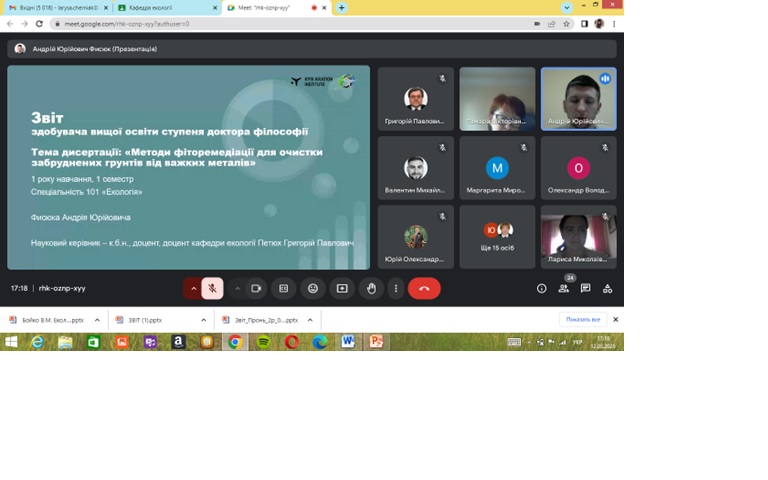Toggle closed captions in Meet

pyautogui.click(x=284, y=288)
